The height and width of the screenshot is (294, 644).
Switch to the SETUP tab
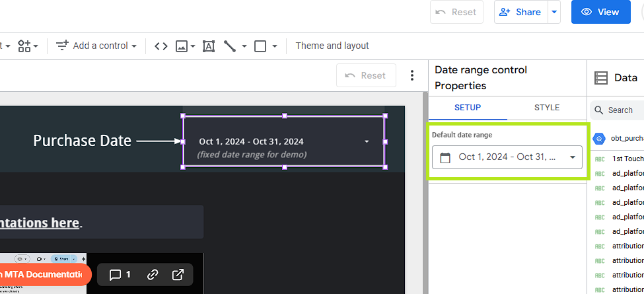pos(468,108)
